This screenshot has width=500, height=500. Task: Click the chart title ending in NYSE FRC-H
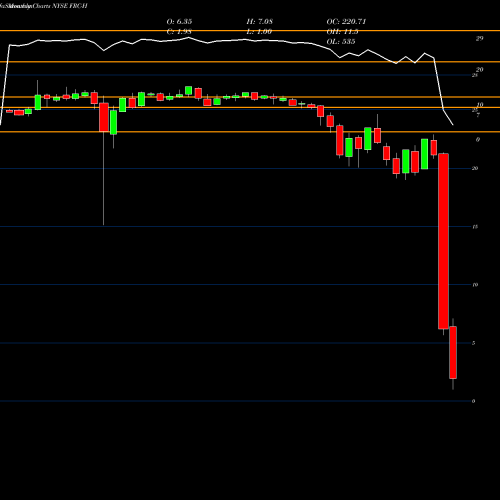pyautogui.click(x=44, y=6)
